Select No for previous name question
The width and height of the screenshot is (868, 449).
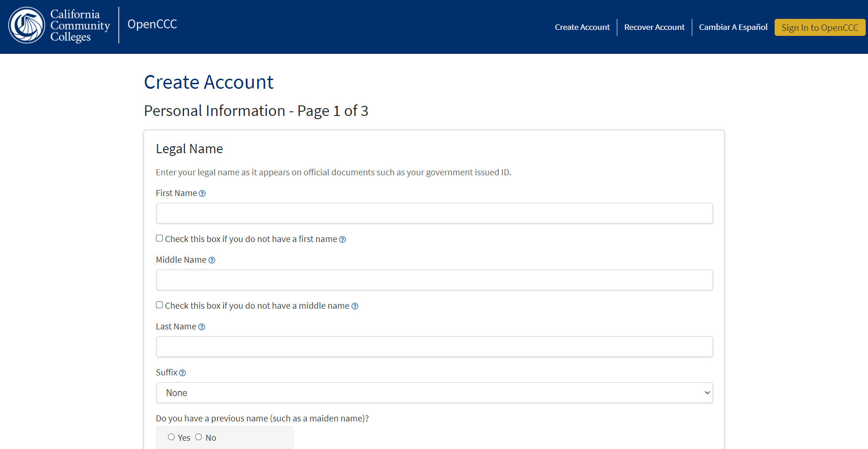[198, 437]
